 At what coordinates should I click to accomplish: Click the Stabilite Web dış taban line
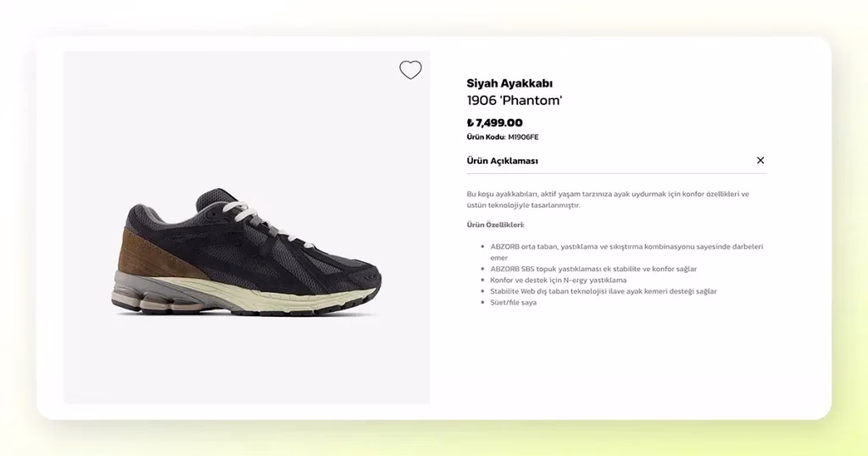click(604, 291)
